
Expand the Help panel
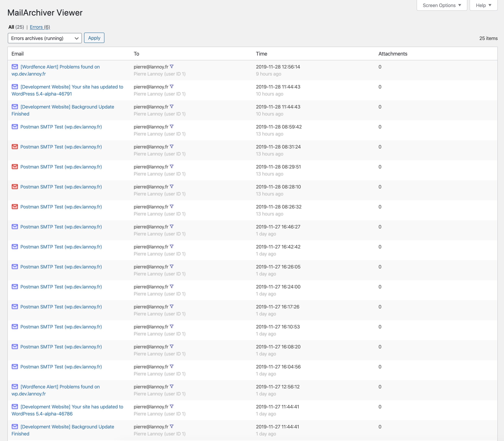[x=483, y=5]
